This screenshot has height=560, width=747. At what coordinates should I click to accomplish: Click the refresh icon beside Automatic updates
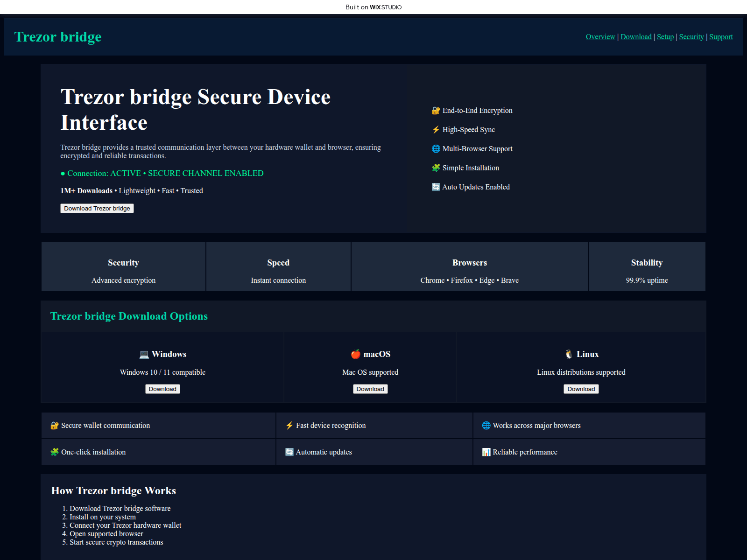(289, 452)
